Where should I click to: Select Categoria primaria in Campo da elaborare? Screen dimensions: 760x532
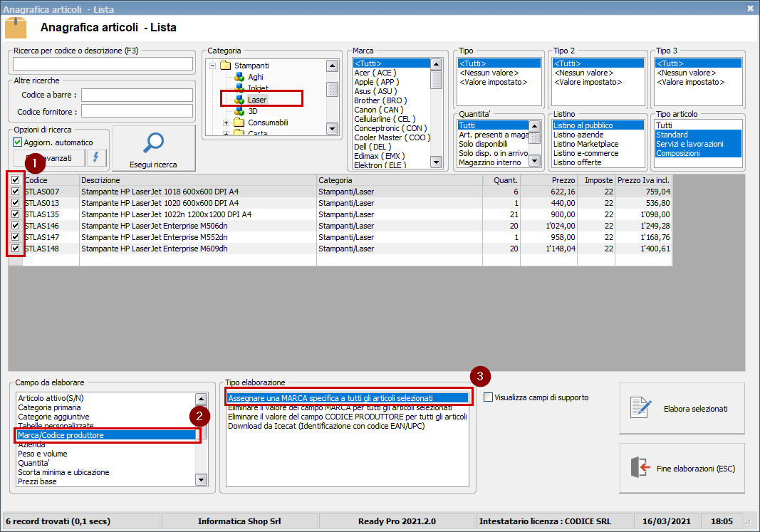point(49,407)
